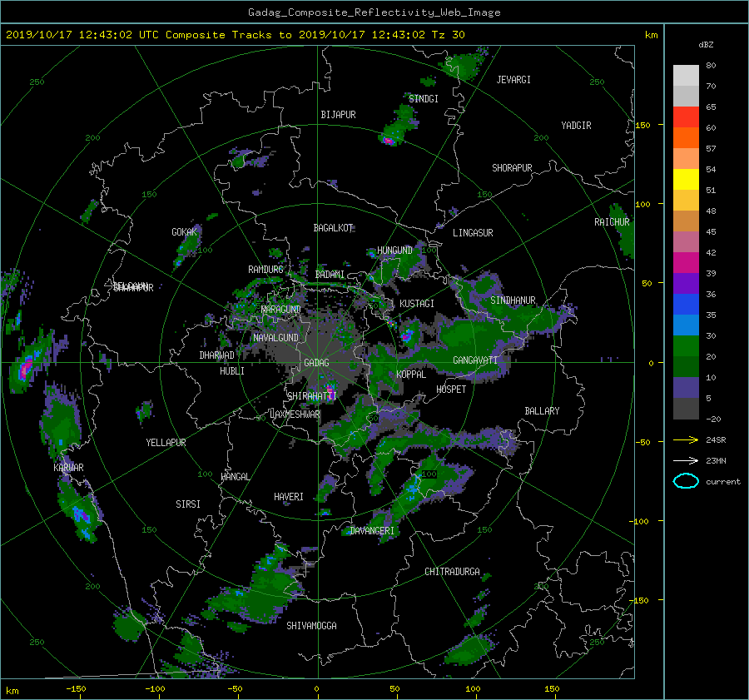Viewport: 749px width, 700px height.
Task: Click the 150 tick on right axis
Action: click(643, 125)
